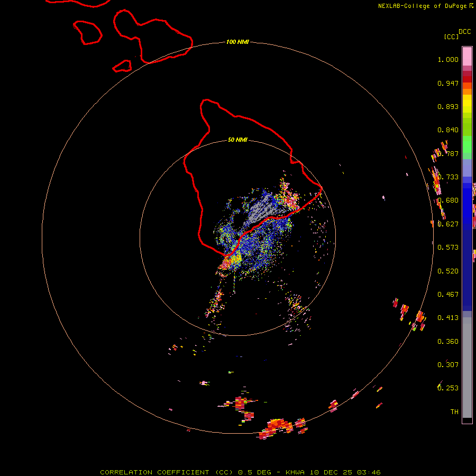Click the 0.680 colorbar value label
The image size is (476, 476).
point(448,200)
